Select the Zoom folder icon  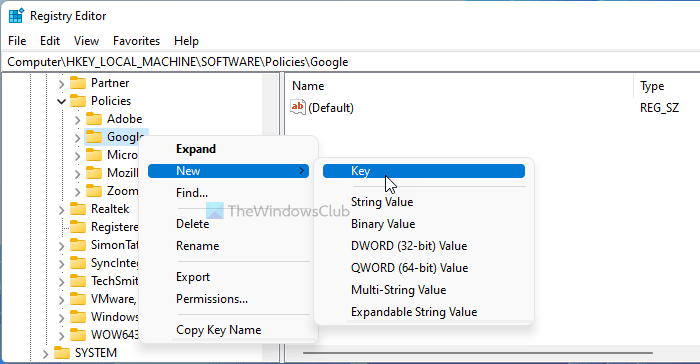[94, 191]
